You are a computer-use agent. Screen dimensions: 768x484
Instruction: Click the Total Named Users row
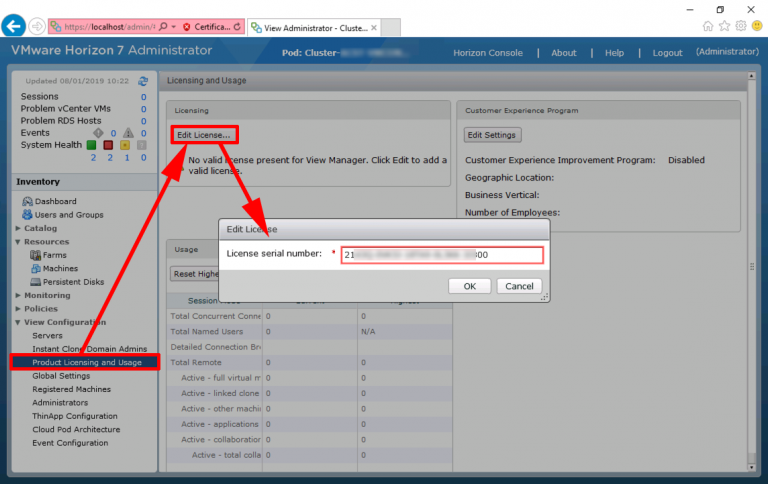310,332
